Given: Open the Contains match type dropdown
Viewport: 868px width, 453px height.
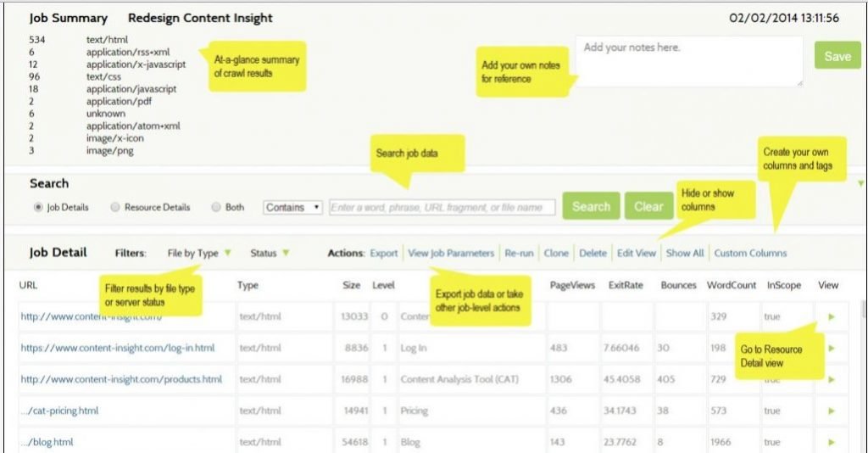Looking at the screenshot, I should click(x=292, y=207).
